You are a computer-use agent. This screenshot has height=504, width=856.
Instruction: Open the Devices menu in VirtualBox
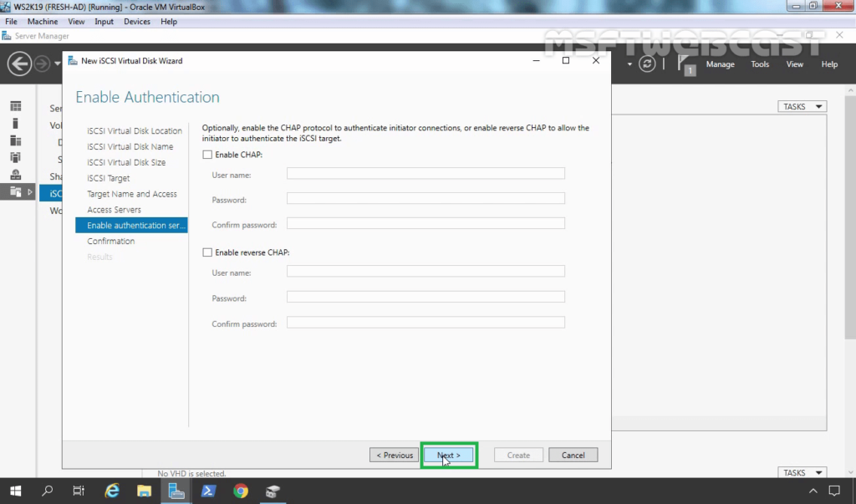tap(137, 22)
